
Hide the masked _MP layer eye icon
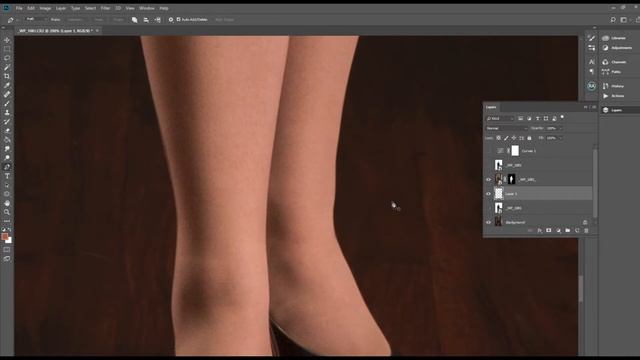[x=489, y=179]
